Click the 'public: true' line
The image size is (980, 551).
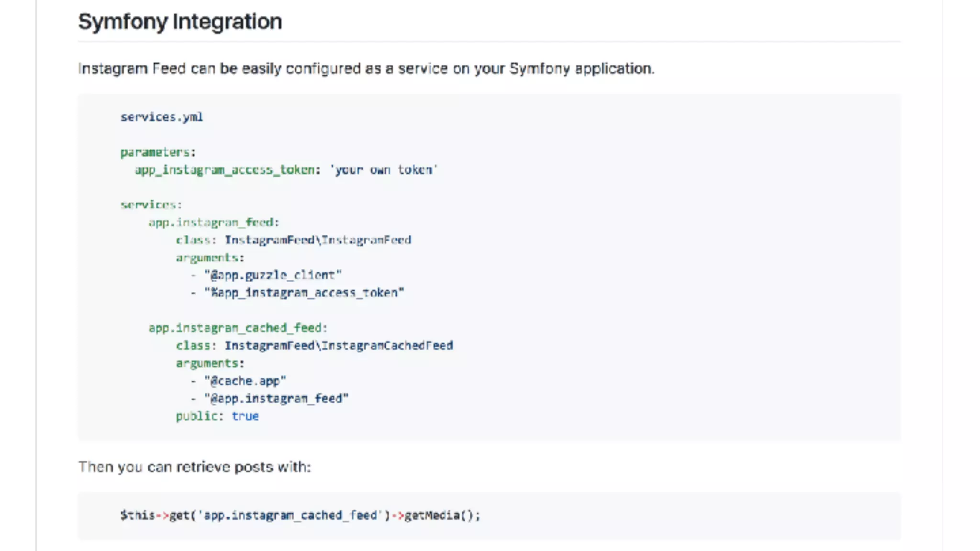[x=217, y=416]
